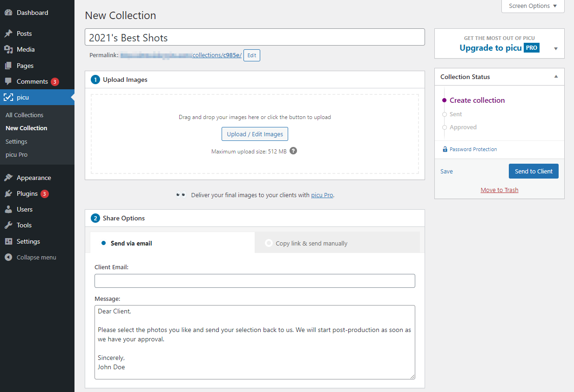Open the Screen Options dropdown
This screenshot has width=574, height=392.
tap(533, 6)
